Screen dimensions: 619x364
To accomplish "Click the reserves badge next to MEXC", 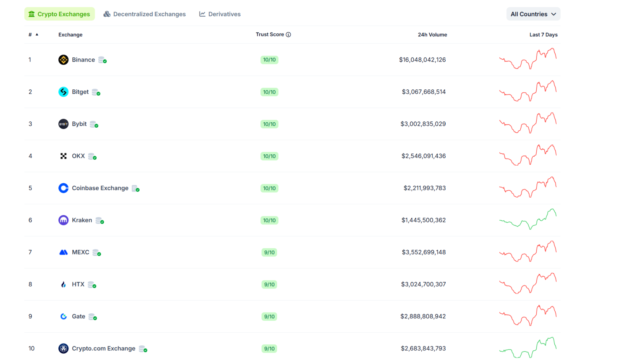I will pos(97,253).
